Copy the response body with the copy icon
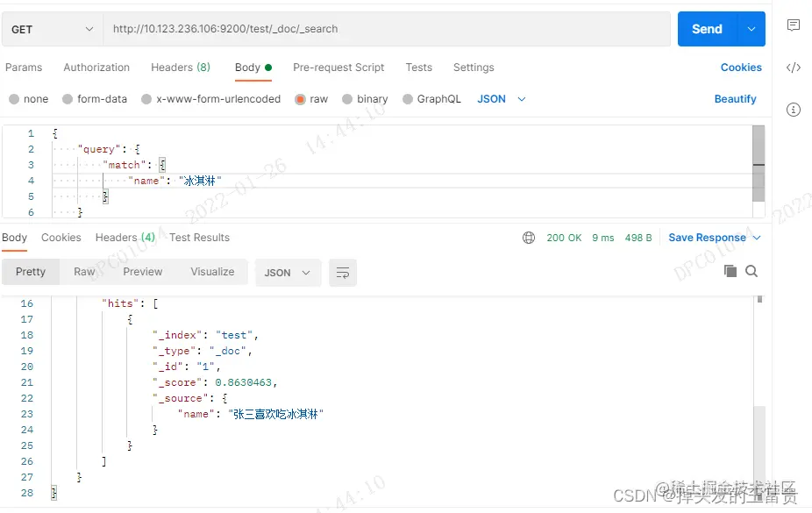The image size is (812, 513). (730, 271)
